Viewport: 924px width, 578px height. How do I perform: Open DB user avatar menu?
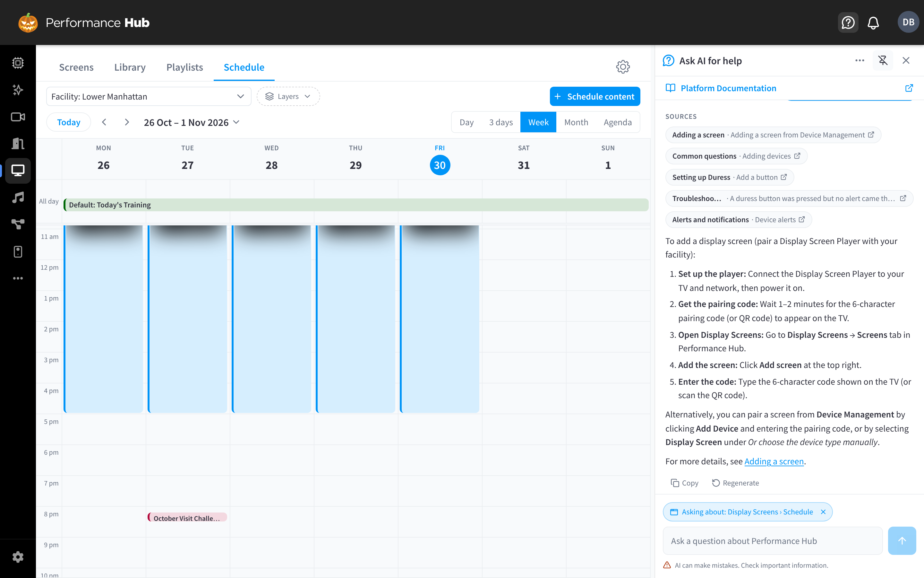(x=908, y=22)
